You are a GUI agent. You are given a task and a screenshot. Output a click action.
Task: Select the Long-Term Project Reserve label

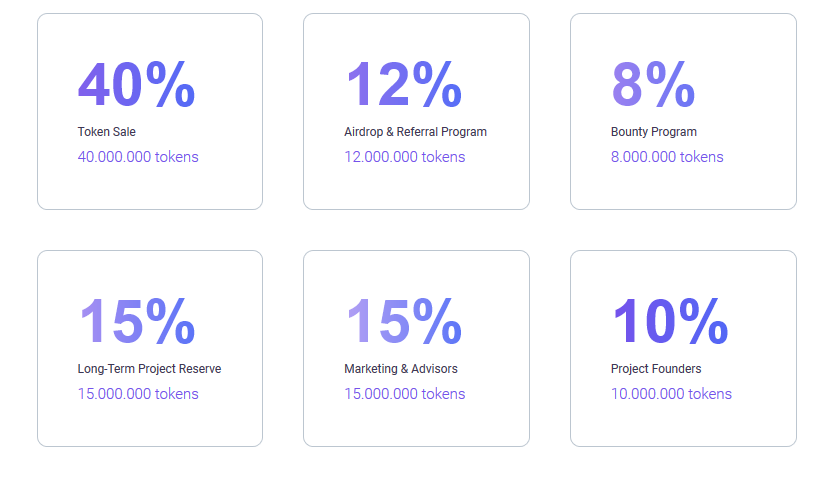(149, 369)
